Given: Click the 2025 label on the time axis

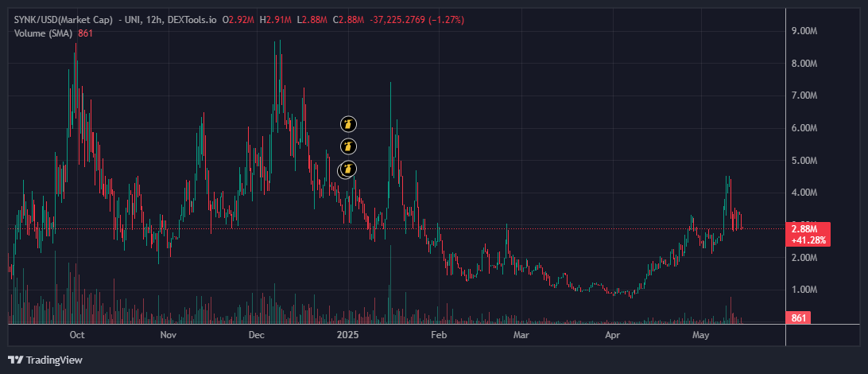Looking at the screenshot, I should point(348,335).
